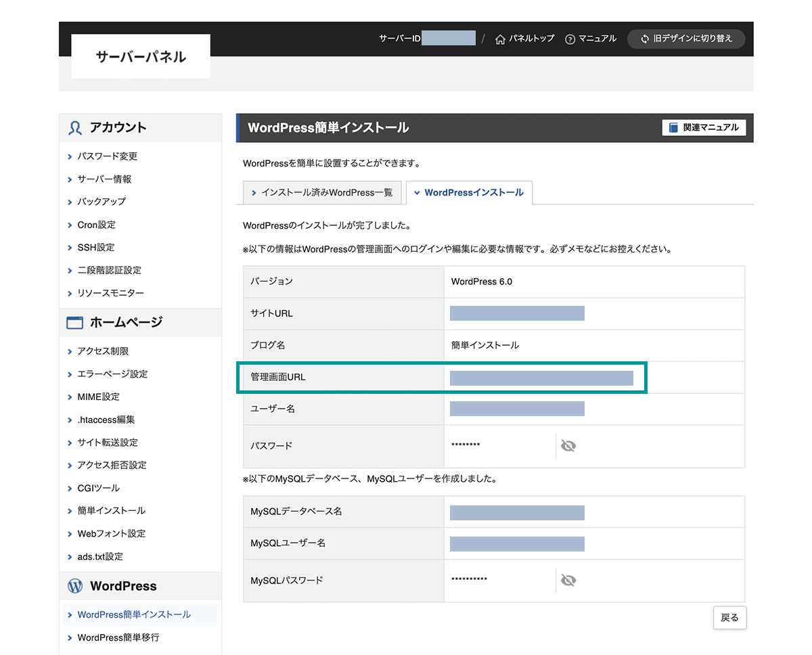
Task: Click the masked MySQLデータベース名 value
Action: coord(517,512)
